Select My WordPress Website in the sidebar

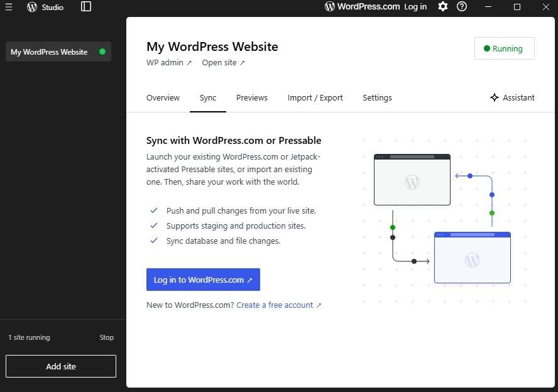(50, 52)
